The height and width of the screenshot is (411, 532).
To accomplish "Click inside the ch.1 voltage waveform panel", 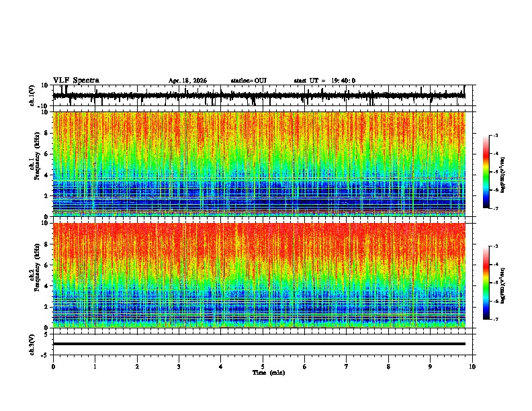I will coord(259,95).
